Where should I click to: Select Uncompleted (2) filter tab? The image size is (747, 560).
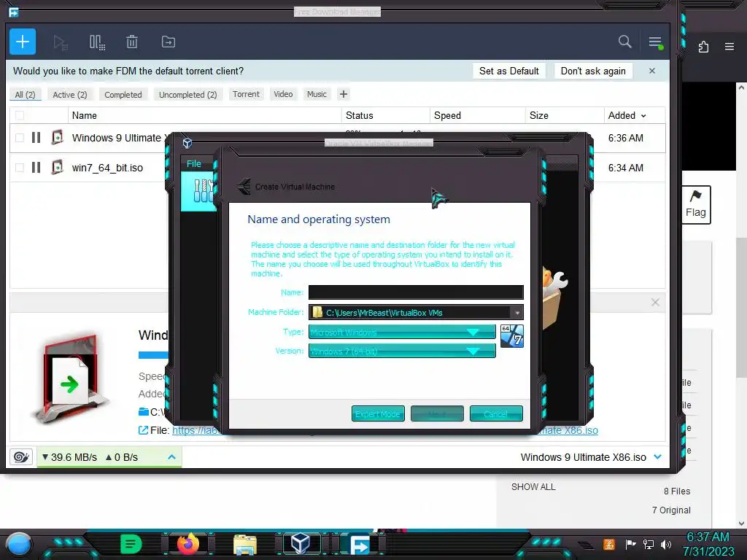[x=187, y=94]
